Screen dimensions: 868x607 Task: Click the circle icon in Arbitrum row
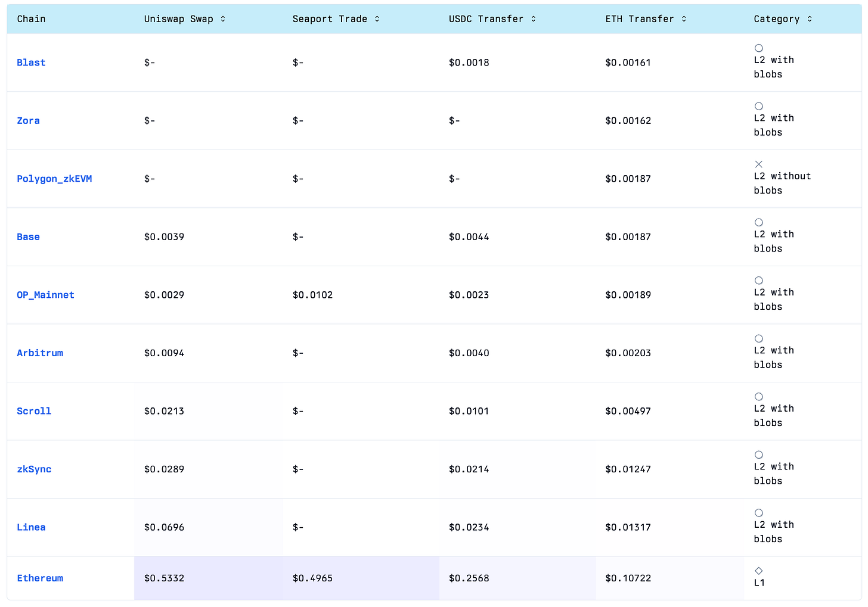(x=759, y=338)
